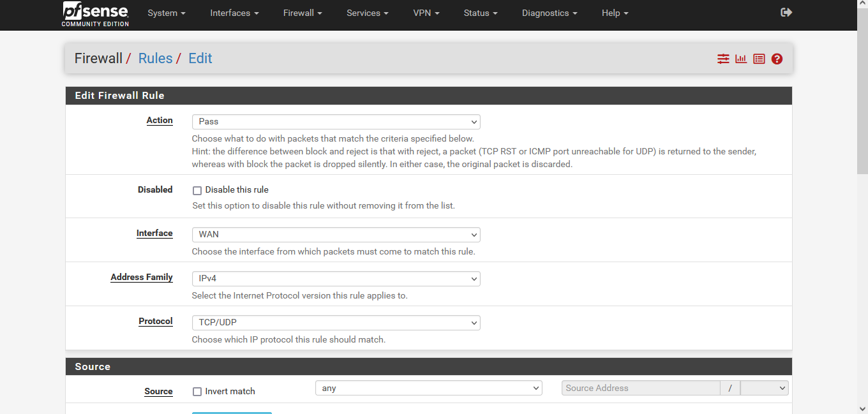This screenshot has height=414, width=868.
Task: Click the red help question mark icon
Action: click(x=777, y=59)
